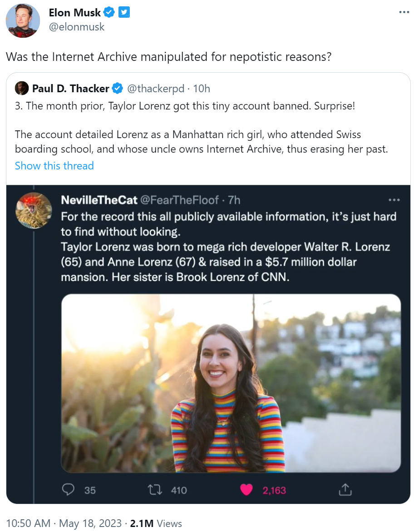Click the Elon Musk display name

click(75, 12)
